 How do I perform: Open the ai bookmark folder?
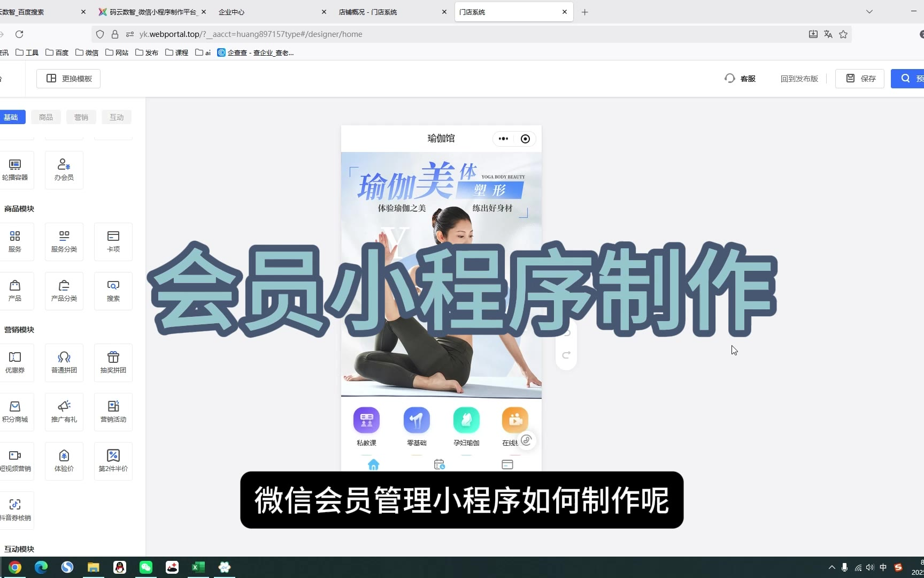tap(203, 52)
